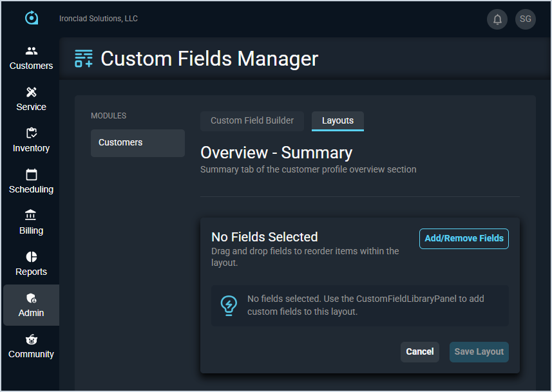Open the Customers section in sidebar
Image resolution: width=552 pixels, height=392 pixels.
tap(31, 58)
